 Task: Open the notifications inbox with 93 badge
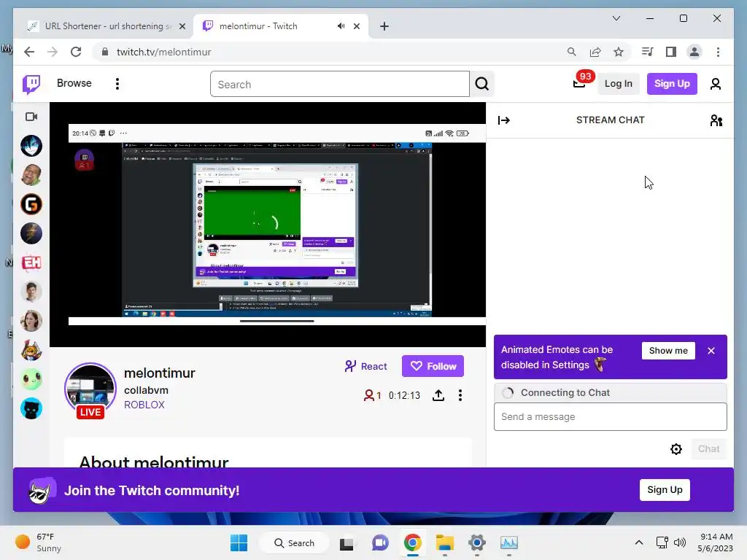[580, 83]
